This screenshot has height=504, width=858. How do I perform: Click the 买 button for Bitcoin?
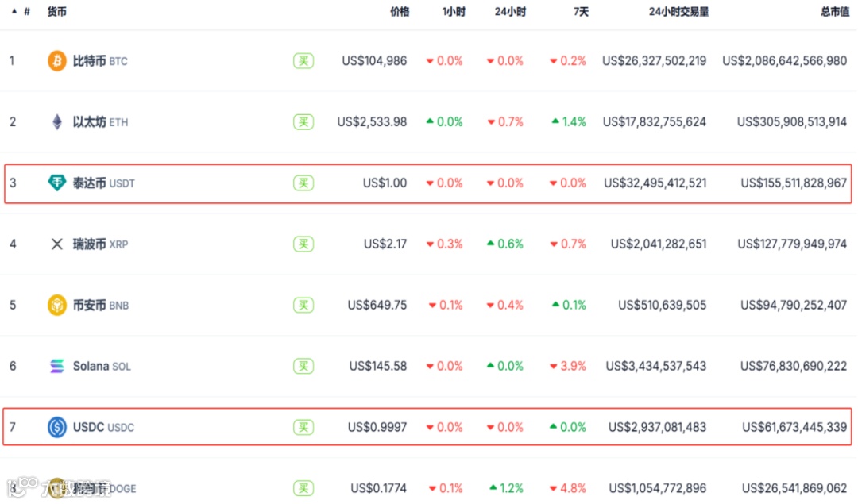[303, 61]
